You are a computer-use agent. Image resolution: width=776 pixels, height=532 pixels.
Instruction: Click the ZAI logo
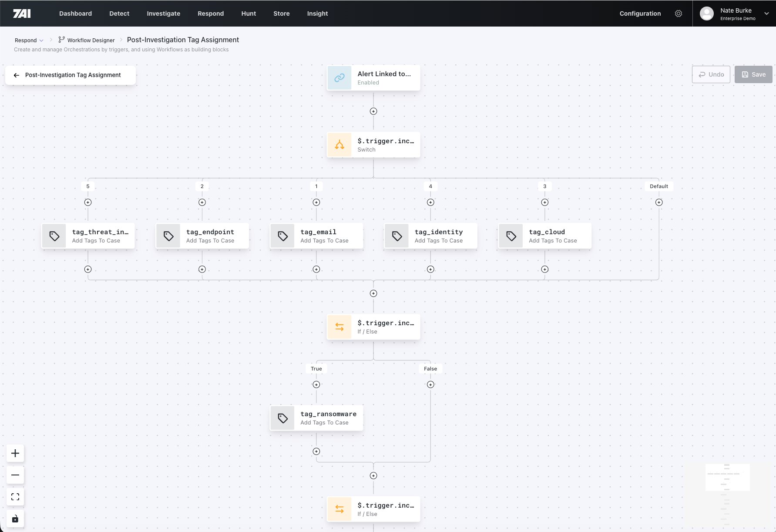22,13
